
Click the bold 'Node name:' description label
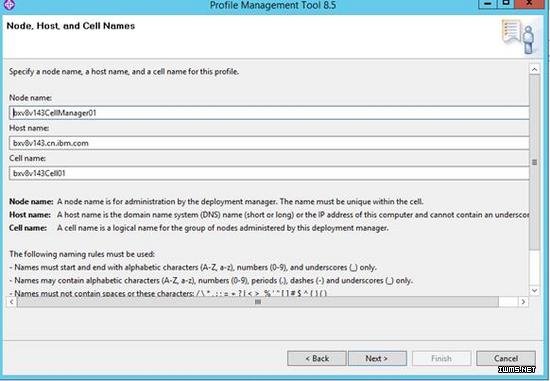[x=31, y=202]
